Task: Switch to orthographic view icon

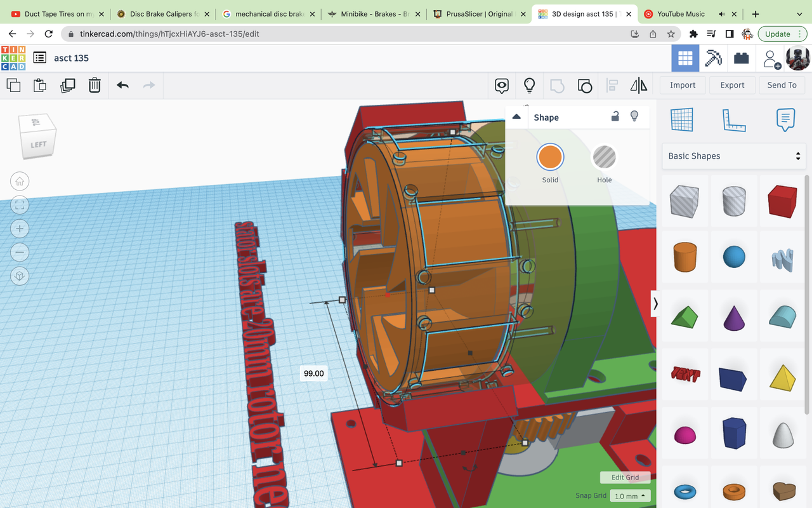Action: click(x=20, y=276)
